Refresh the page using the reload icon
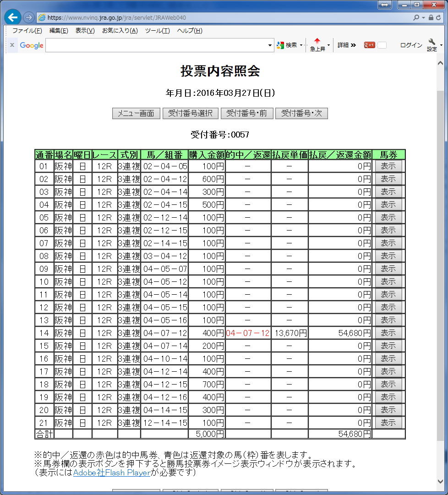The image size is (448, 495). 438,18
